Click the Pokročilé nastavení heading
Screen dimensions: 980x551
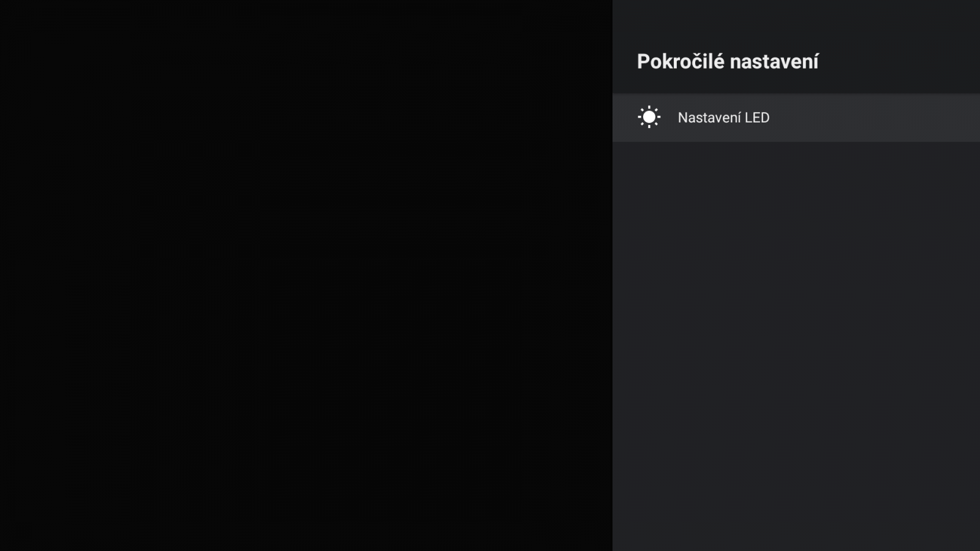[x=727, y=61]
